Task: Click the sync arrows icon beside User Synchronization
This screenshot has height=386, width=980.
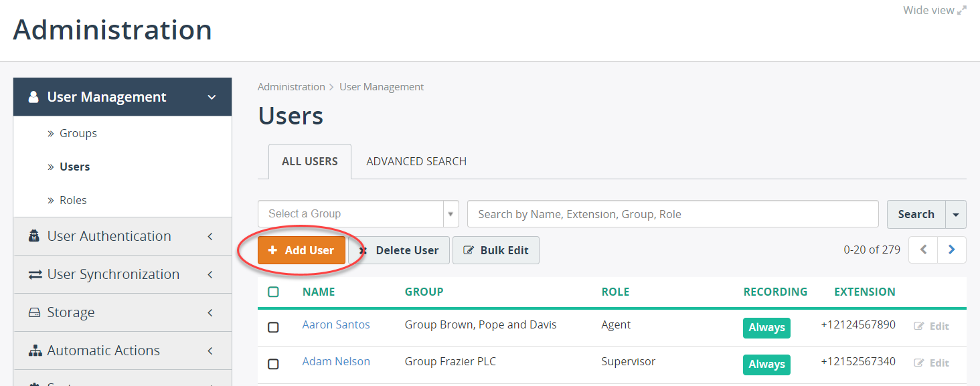Action: [34, 274]
